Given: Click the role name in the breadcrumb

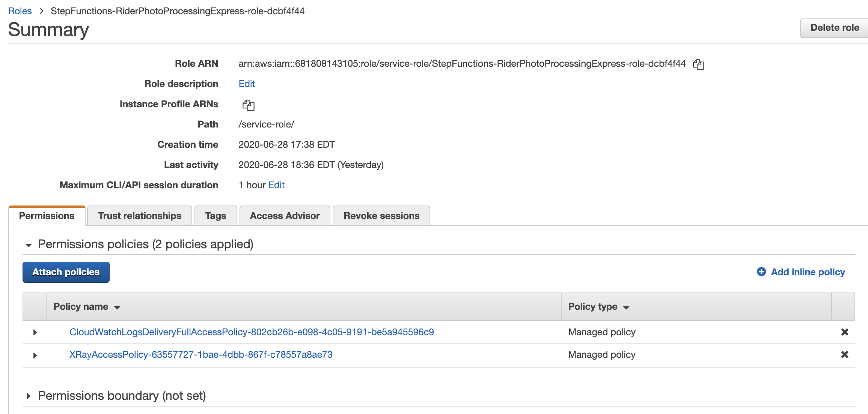Looking at the screenshot, I should (178, 11).
